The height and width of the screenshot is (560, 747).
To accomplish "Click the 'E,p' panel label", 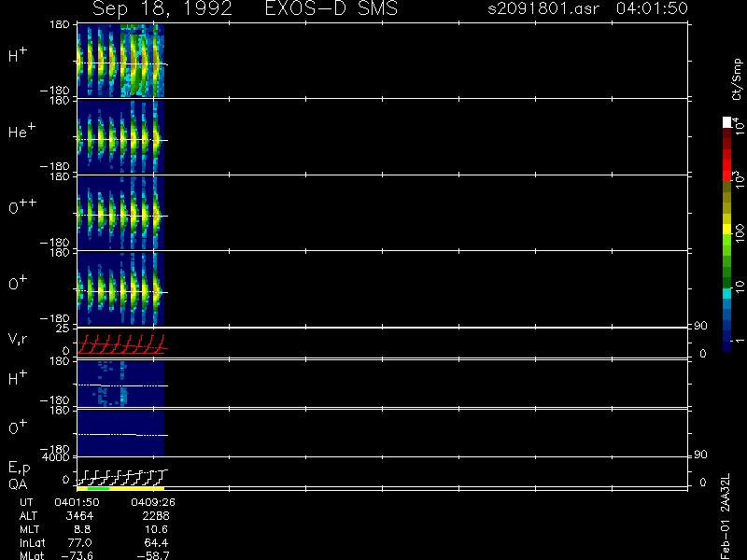I will coord(19,469).
